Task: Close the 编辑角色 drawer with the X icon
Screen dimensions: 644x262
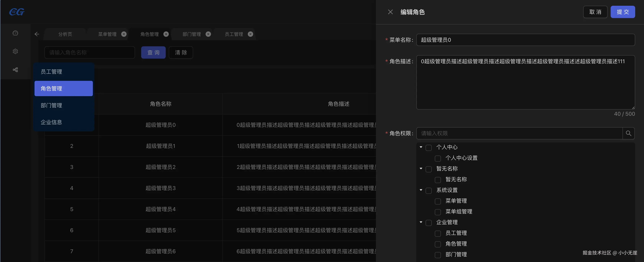Action: pos(390,12)
